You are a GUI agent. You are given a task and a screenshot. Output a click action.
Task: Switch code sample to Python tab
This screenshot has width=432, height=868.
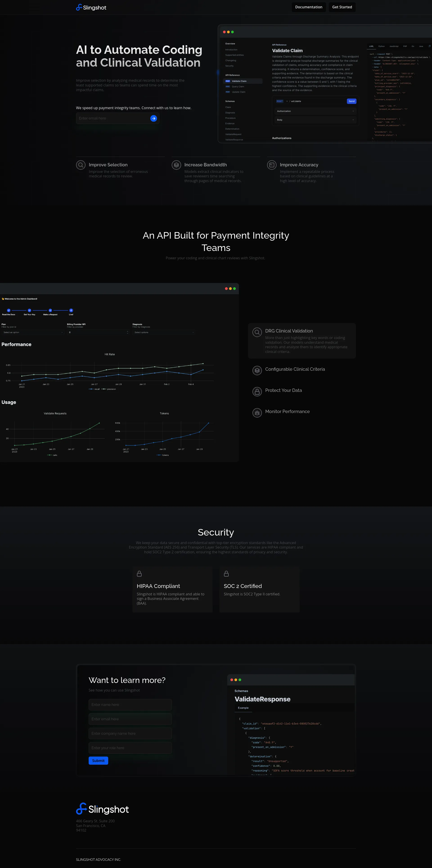pyautogui.click(x=382, y=46)
